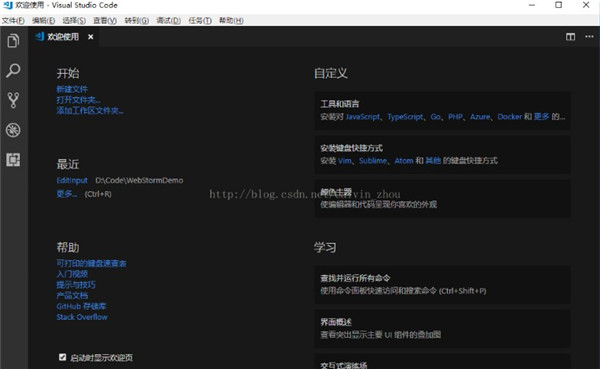Screen dimensions: 600x369
Task: Open the 转到(G) menu
Action: pos(137,20)
